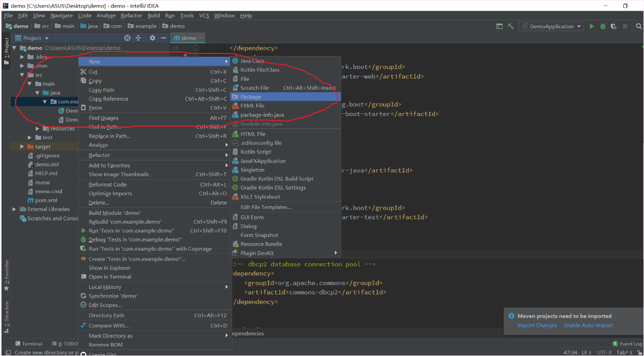Expand the target folder arrow
The width and height of the screenshot is (644, 356).
22,147
